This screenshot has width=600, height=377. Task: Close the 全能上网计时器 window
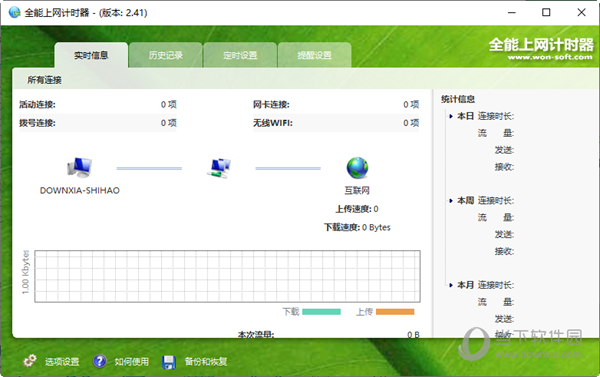(x=581, y=13)
